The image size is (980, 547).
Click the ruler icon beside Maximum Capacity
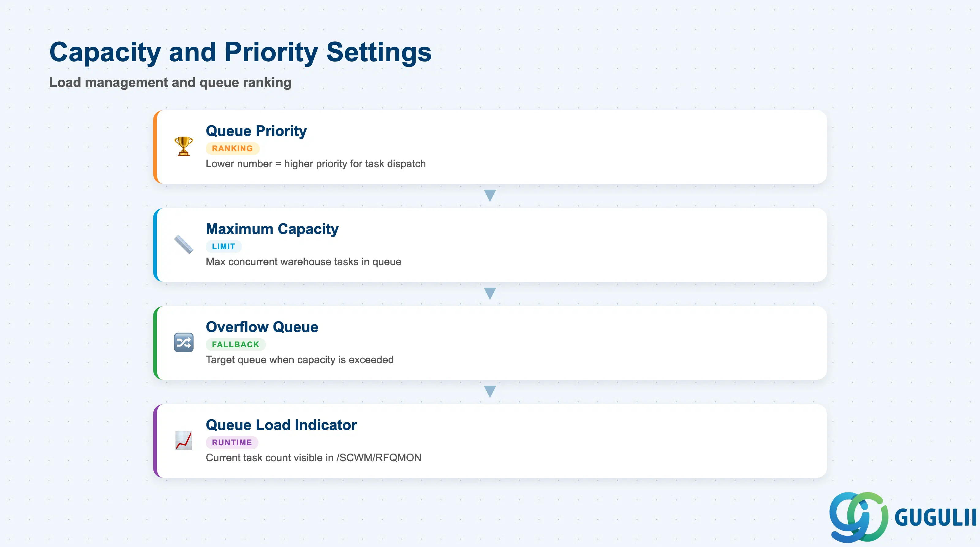(x=183, y=245)
